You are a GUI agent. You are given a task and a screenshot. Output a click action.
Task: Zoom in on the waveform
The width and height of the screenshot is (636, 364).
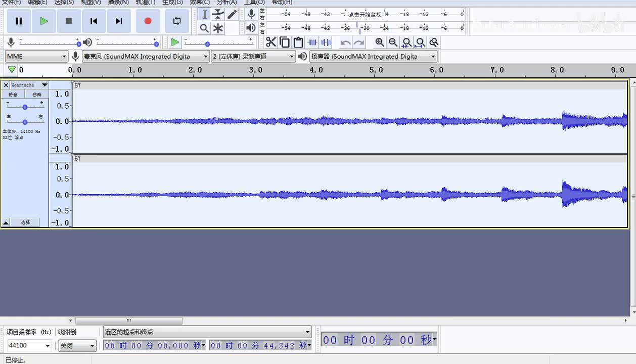[x=380, y=42]
